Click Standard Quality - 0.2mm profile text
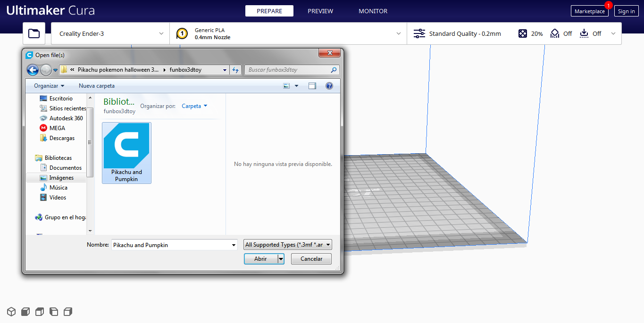644x323 pixels. (465, 33)
